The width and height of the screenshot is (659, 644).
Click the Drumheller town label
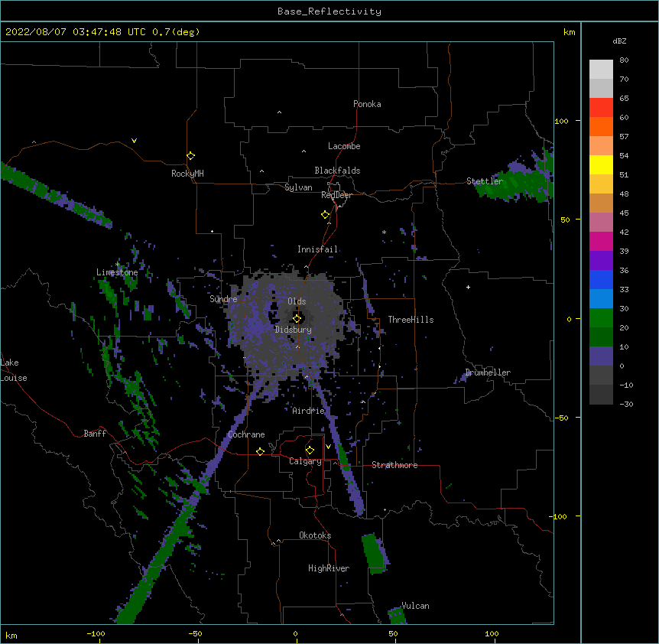click(x=488, y=372)
